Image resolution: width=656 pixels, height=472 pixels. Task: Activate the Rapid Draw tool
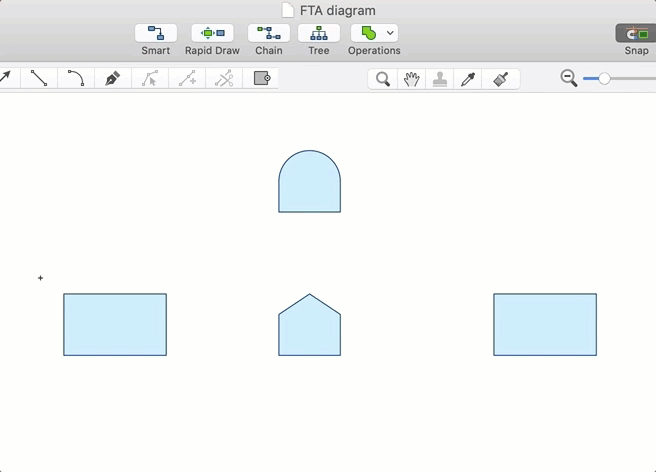tap(212, 33)
